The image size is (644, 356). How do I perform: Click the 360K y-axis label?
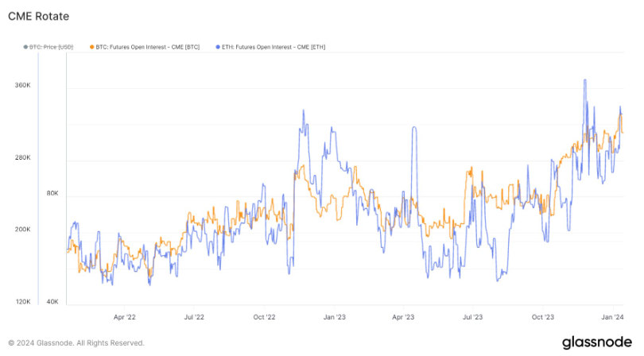coord(21,86)
